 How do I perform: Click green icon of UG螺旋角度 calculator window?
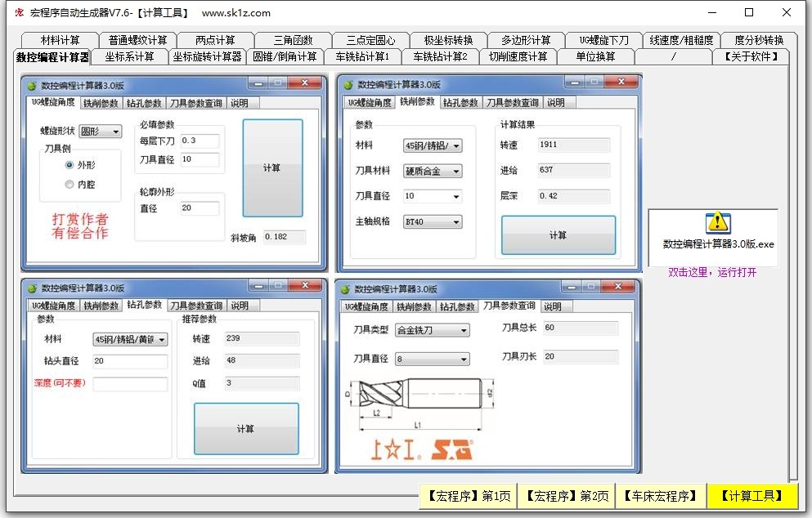[x=32, y=86]
